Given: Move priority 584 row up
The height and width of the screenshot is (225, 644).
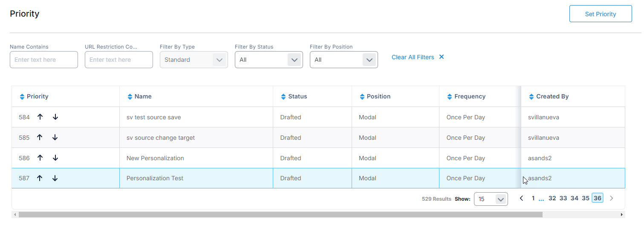Looking at the screenshot, I should point(40,117).
